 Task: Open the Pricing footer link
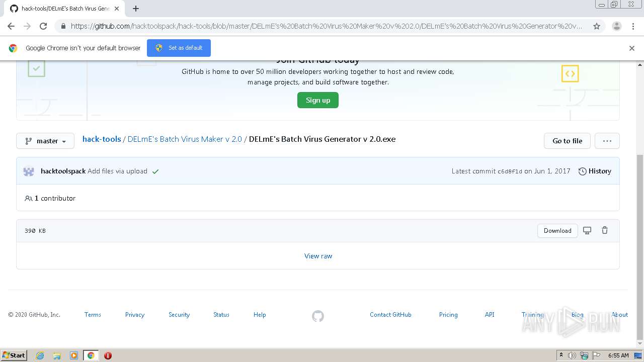(448, 315)
